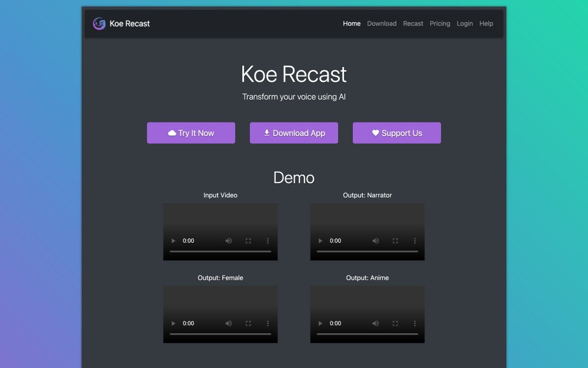Open more options on the Output: Anime player
This screenshot has width=588, height=368.
[x=415, y=323]
